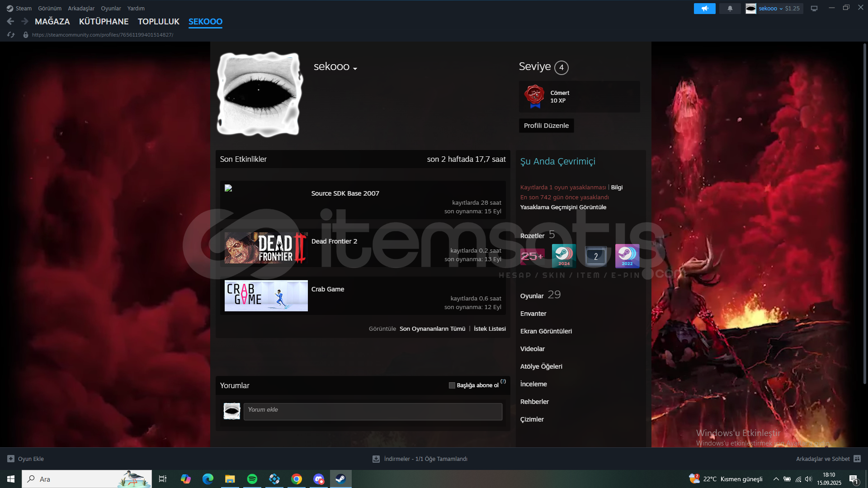
Task: Go to the MAĞAZA tab
Action: (x=52, y=21)
